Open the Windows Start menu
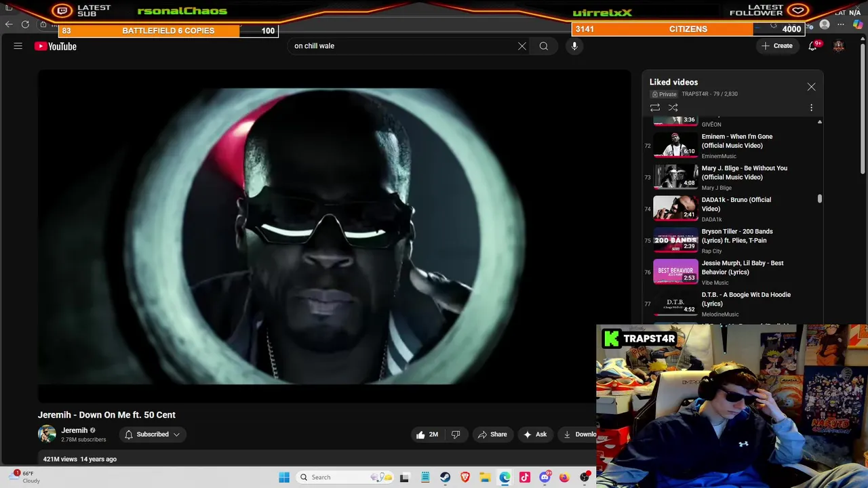 point(284,477)
